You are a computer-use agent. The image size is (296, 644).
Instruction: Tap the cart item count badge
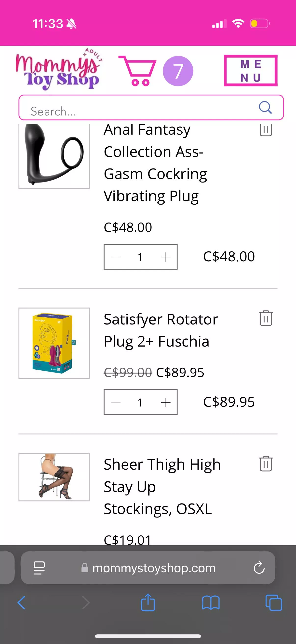(x=178, y=71)
